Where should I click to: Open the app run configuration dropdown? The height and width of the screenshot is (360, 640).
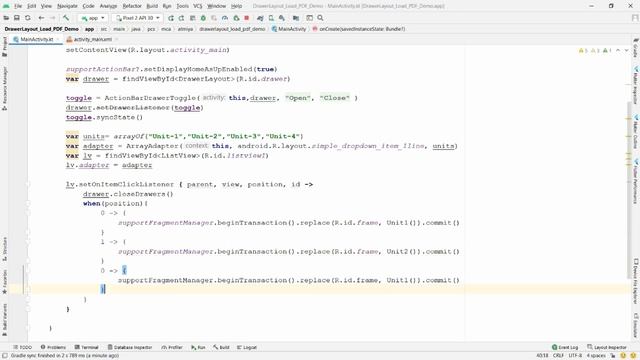pos(93,18)
